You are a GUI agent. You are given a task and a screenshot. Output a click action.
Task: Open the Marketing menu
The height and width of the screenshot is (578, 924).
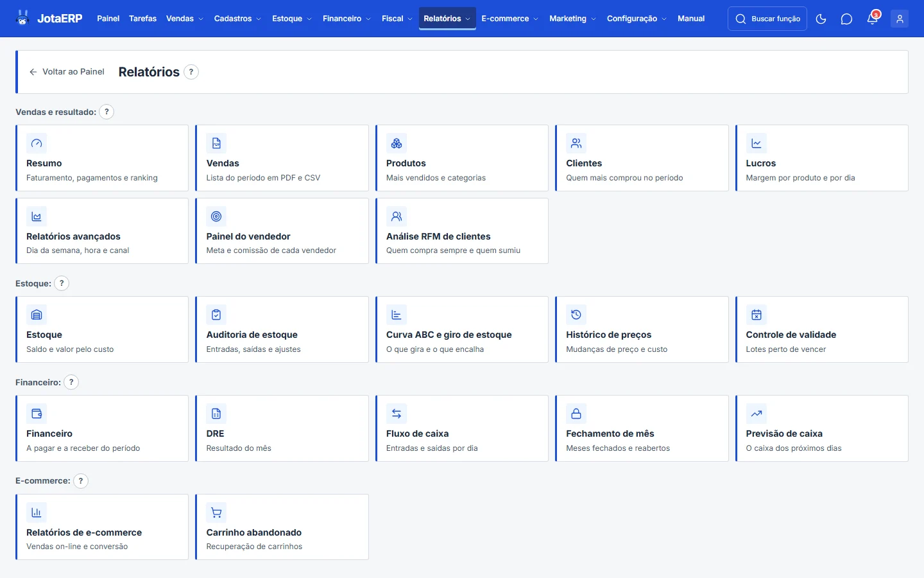(x=572, y=19)
